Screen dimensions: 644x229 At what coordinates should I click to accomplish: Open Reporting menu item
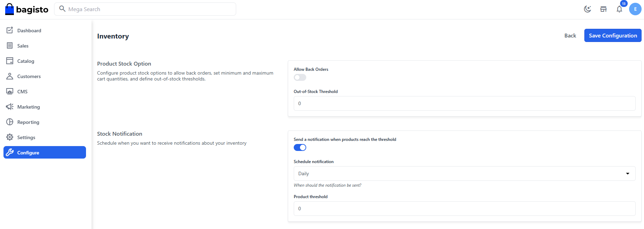pyautogui.click(x=28, y=122)
